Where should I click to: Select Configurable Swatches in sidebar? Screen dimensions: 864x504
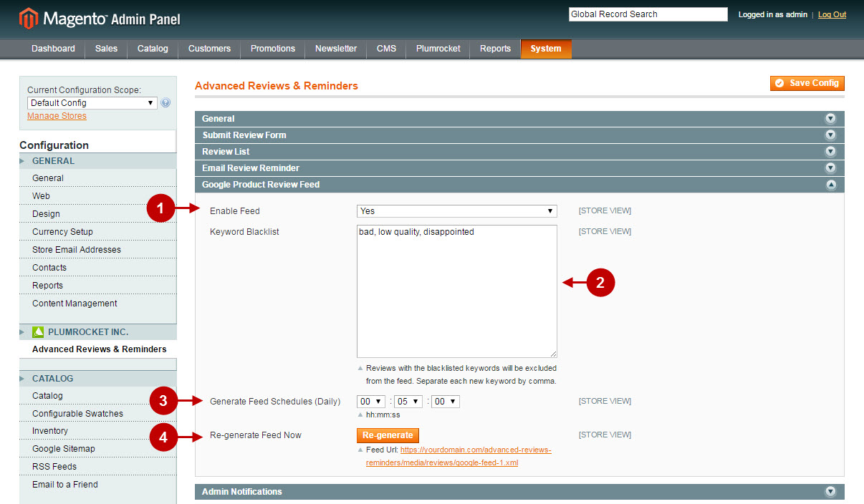pos(77,414)
